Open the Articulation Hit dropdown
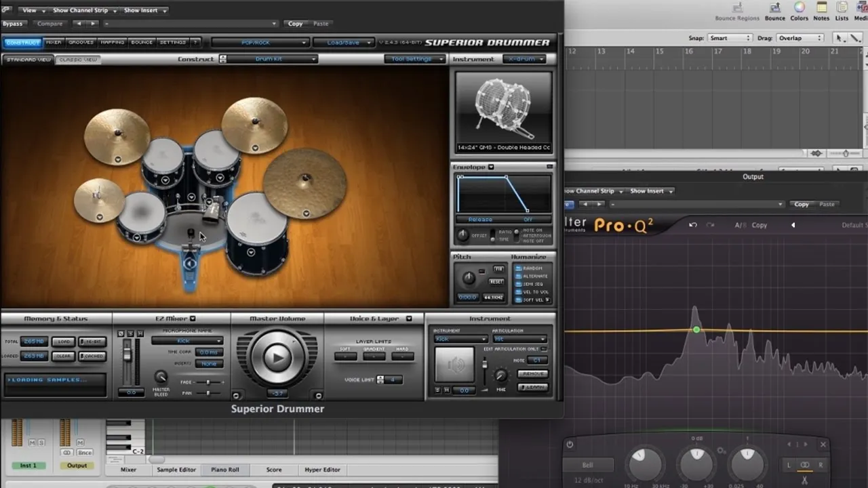Viewport: 868px width, 488px height. pyautogui.click(x=519, y=339)
